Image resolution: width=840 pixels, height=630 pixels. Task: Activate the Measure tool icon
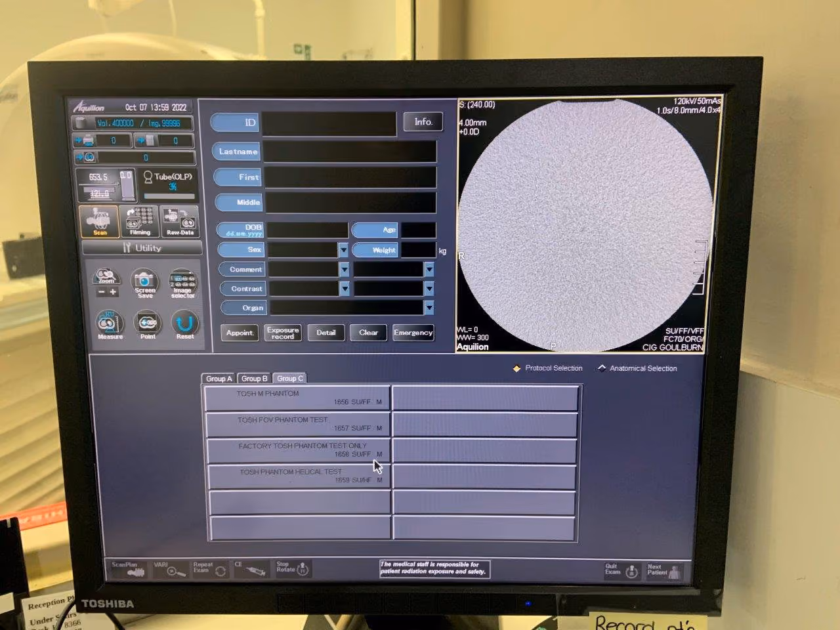109,325
